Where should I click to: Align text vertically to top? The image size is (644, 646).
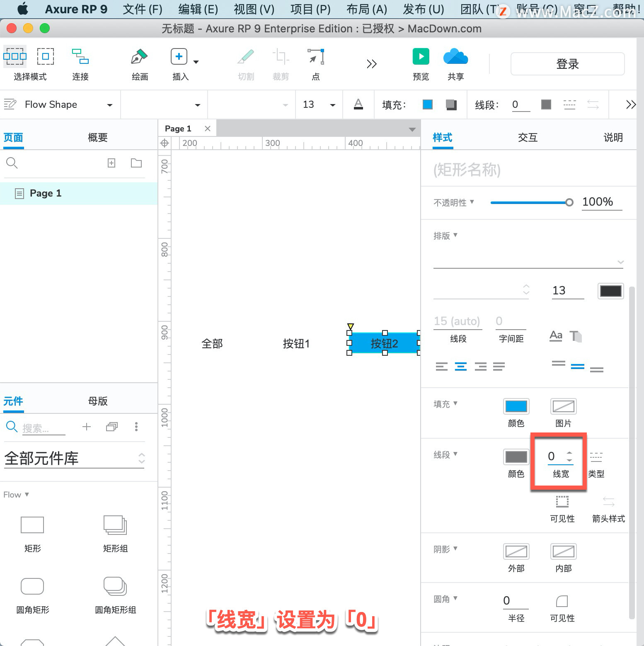click(559, 363)
